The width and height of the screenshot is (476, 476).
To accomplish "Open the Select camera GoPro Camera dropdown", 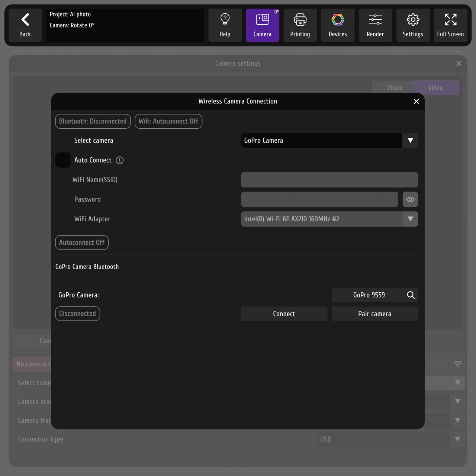I will click(329, 141).
